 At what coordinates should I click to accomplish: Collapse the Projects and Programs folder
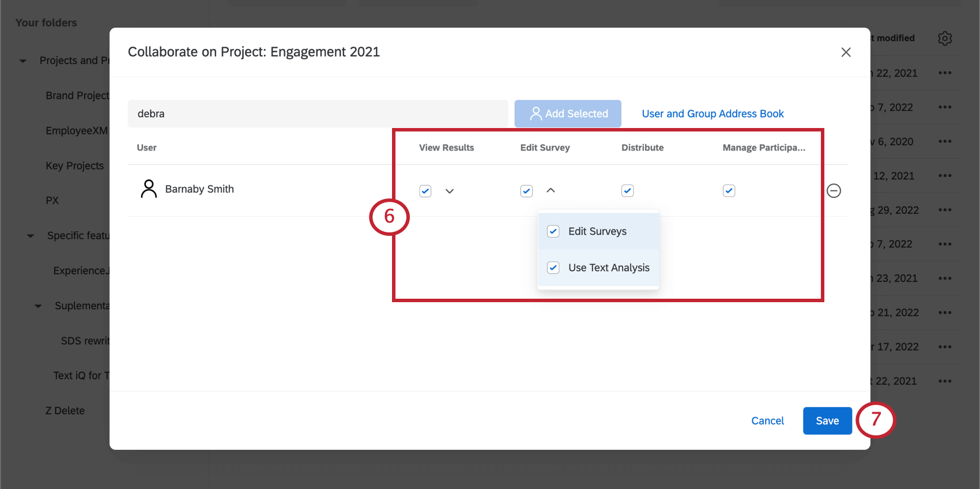pos(23,61)
